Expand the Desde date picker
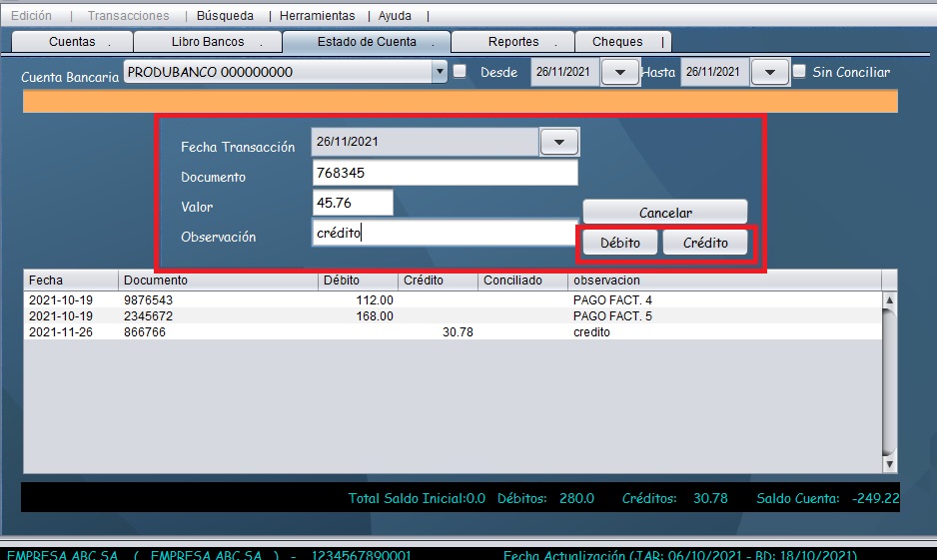Screen dimensions: 937x560 619,72
